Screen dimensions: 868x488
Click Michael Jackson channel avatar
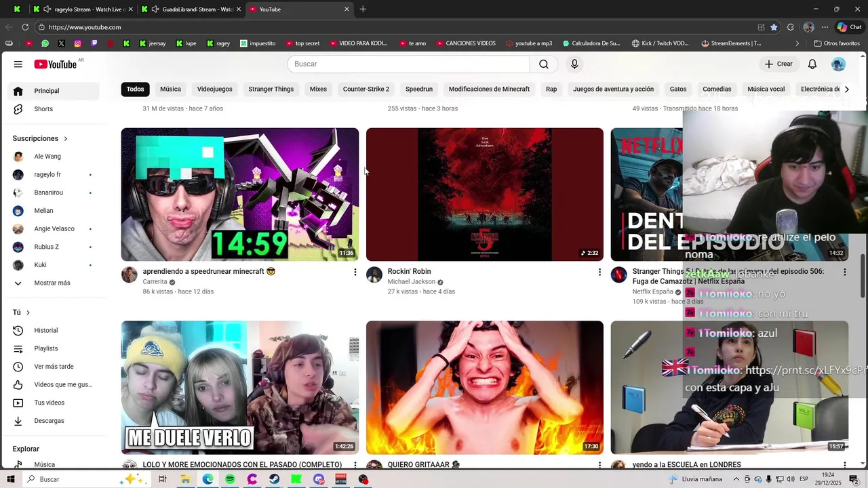(374, 274)
